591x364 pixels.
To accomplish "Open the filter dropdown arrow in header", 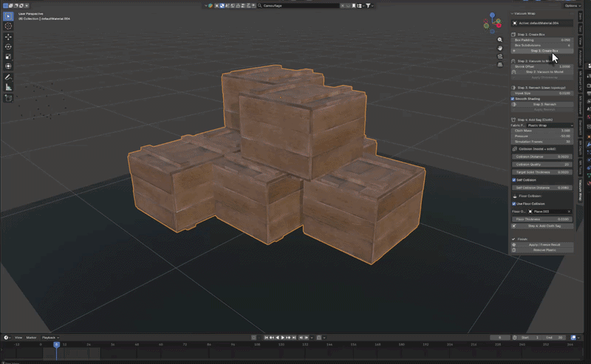I will (x=372, y=6).
